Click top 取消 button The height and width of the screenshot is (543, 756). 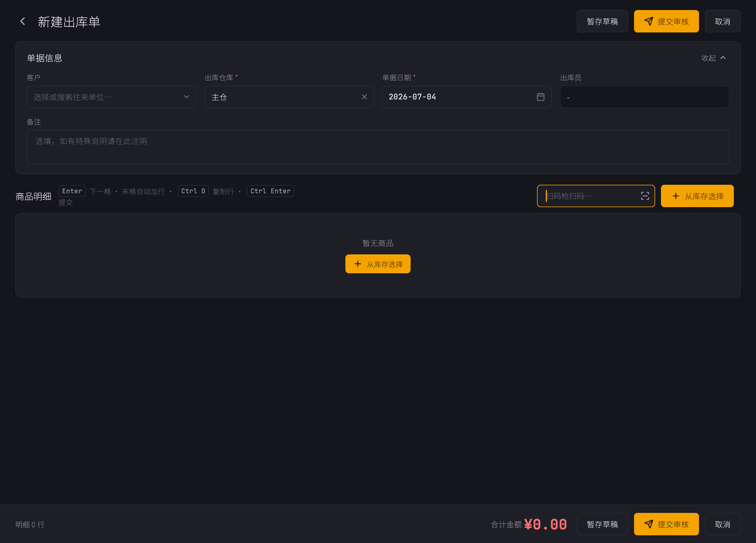pyautogui.click(x=722, y=22)
